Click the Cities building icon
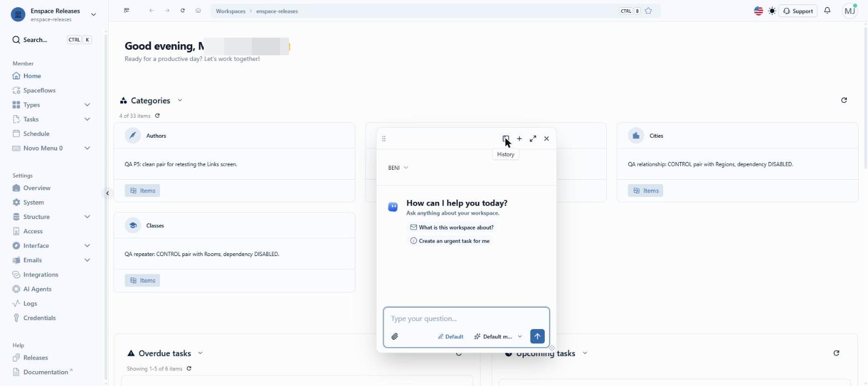This screenshot has width=868, height=386. coord(636,135)
